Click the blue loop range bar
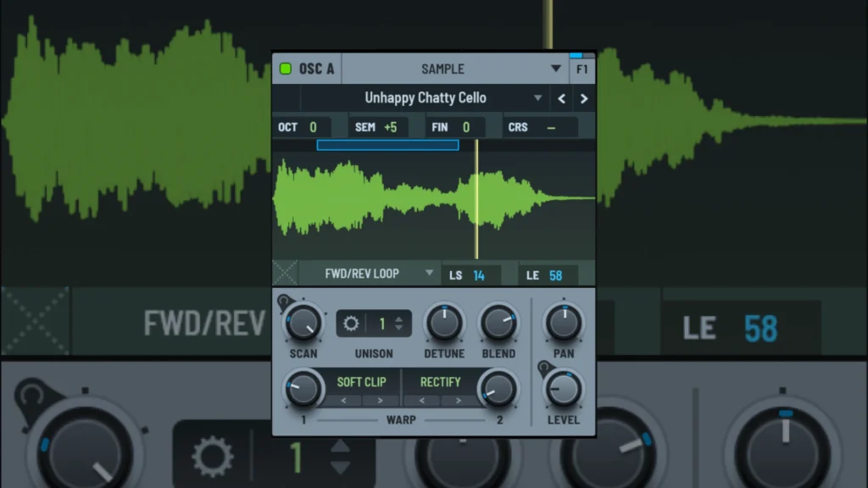Screen dimensions: 868x488 [387, 145]
